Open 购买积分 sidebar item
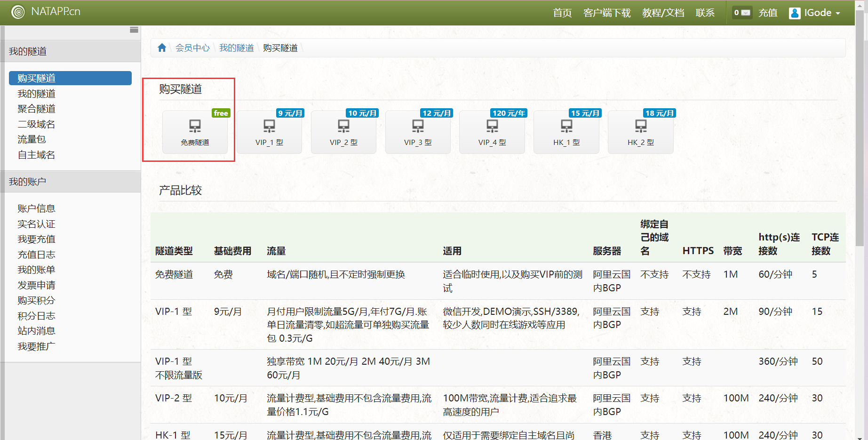The width and height of the screenshot is (868, 440). [x=37, y=300]
